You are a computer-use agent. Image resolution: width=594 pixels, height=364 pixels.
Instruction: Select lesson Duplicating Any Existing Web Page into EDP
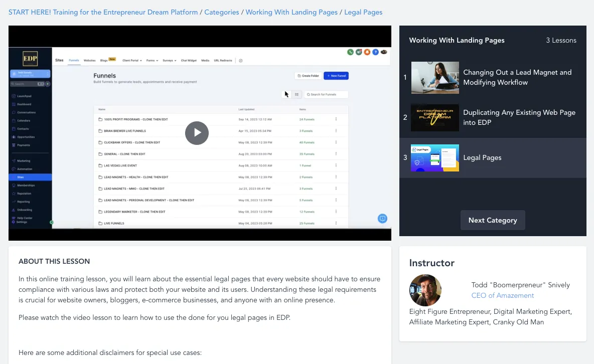tap(519, 117)
